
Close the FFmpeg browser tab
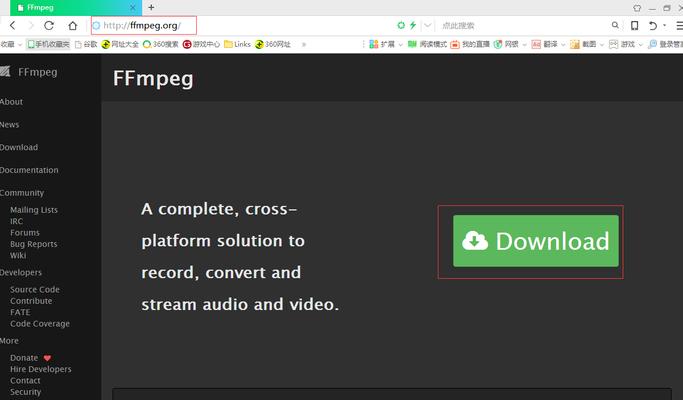133,7
